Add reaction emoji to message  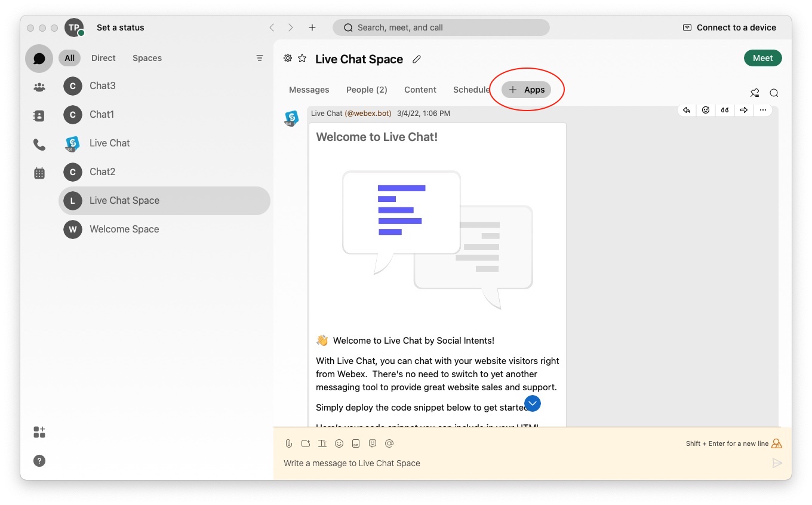[706, 110]
